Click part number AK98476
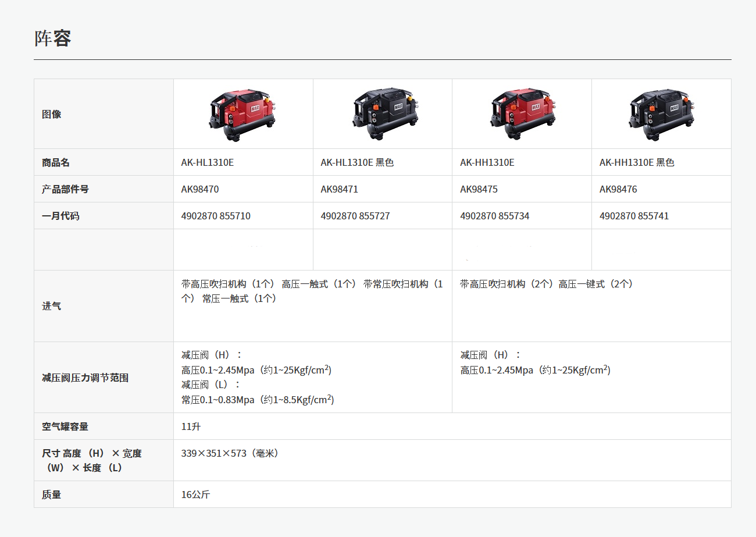The width and height of the screenshot is (756, 537). pyautogui.click(x=619, y=189)
